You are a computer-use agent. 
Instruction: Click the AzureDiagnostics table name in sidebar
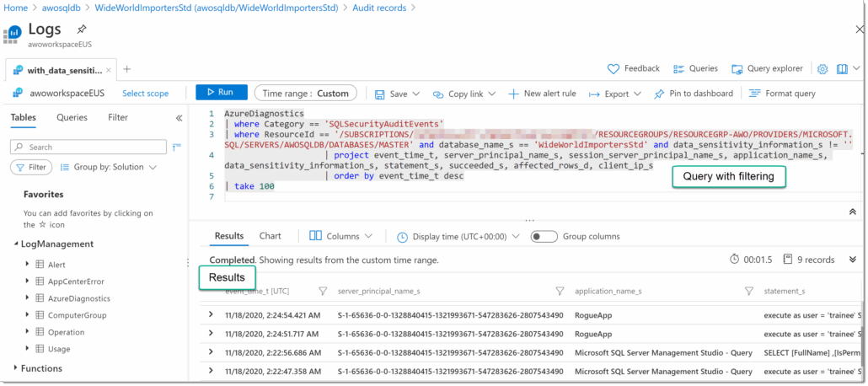click(79, 298)
